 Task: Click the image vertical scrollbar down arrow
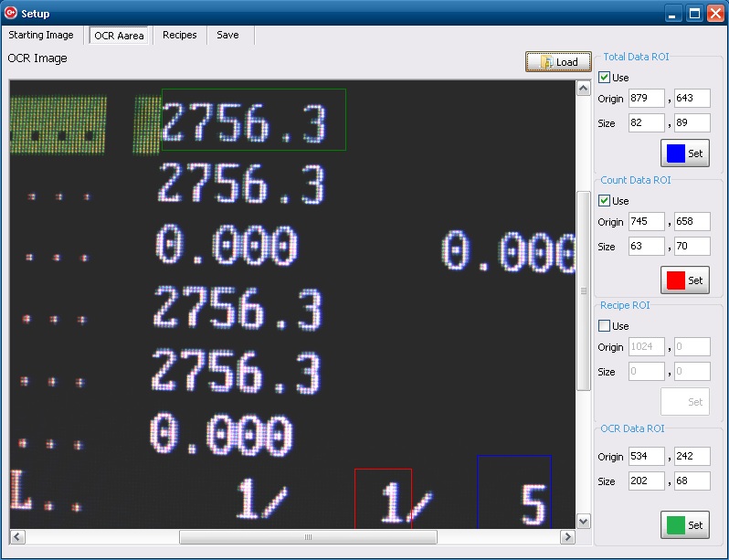point(584,521)
